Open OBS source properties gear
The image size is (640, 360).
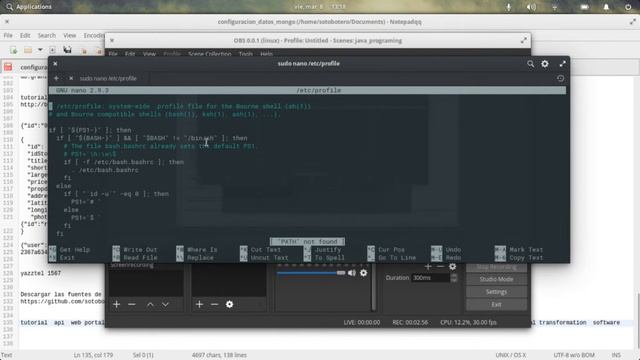click(229, 304)
